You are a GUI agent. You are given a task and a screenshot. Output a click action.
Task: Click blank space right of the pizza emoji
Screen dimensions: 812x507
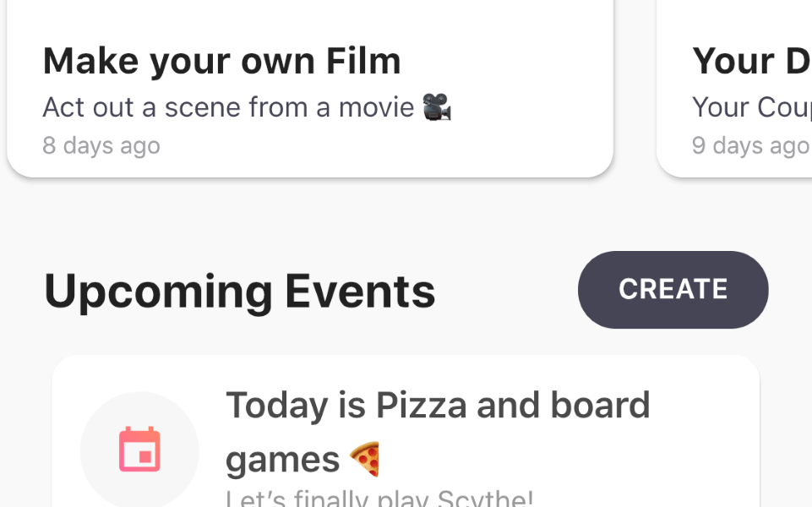point(549,461)
